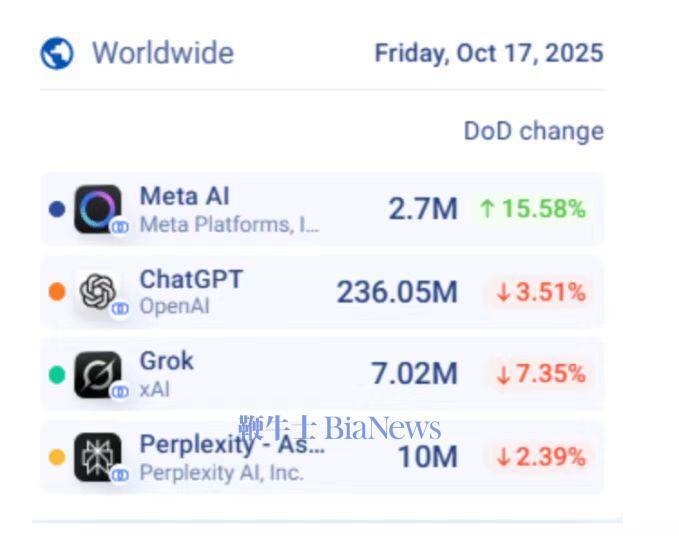This screenshot has height=536, width=679.
Task: Click the Meta AI 15.58% increase badge
Action: 532,209
